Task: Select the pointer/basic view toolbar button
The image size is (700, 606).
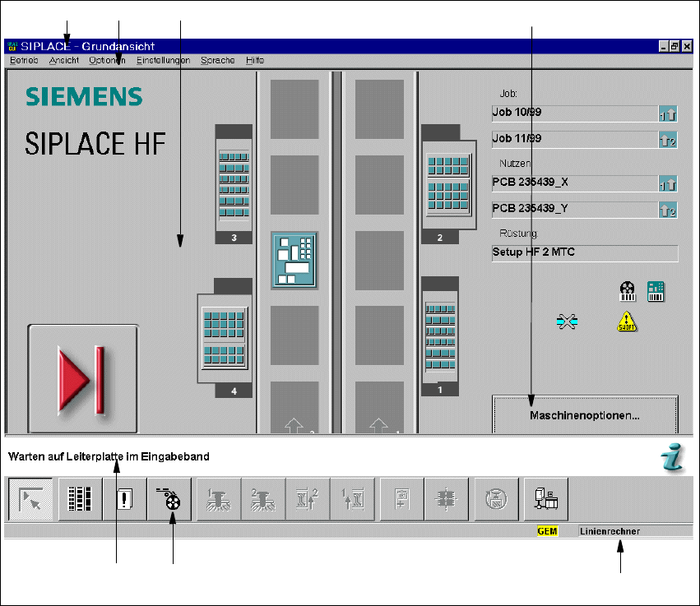Action: [30, 499]
